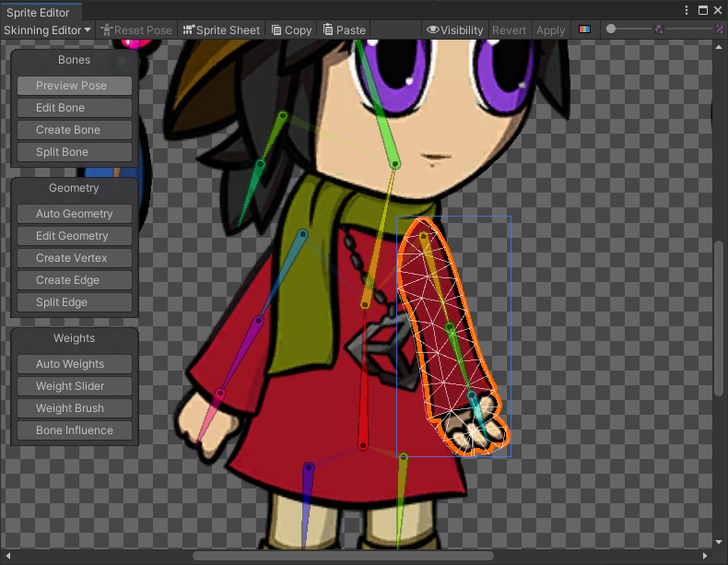
Task: Select the Sprite Editor tab
Action: pyautogui.click(x=39, y=13)
